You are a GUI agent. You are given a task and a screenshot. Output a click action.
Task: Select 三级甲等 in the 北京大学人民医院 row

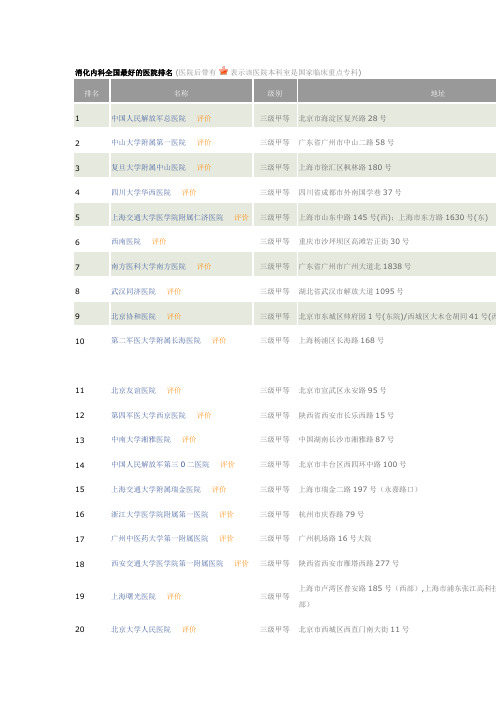point(275,629)
